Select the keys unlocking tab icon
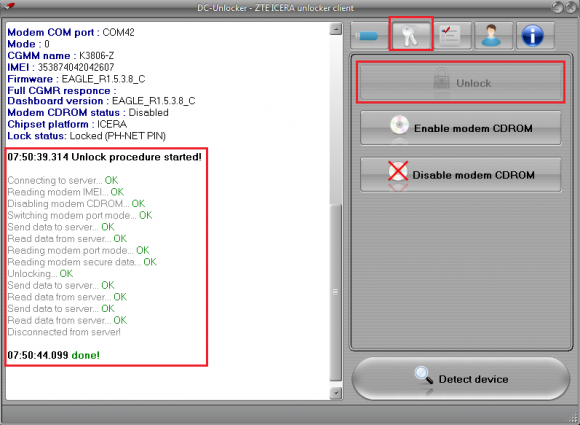Image resolution: width=580 pixels, height=425 pixels. [411, 35]
